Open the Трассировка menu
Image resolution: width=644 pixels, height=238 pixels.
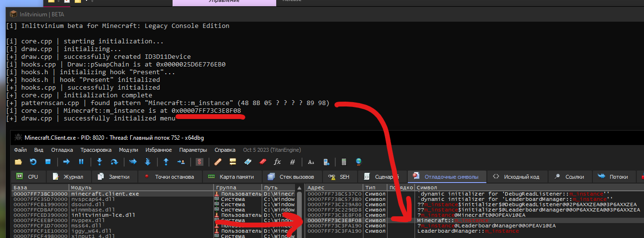[x=96, y=150]
